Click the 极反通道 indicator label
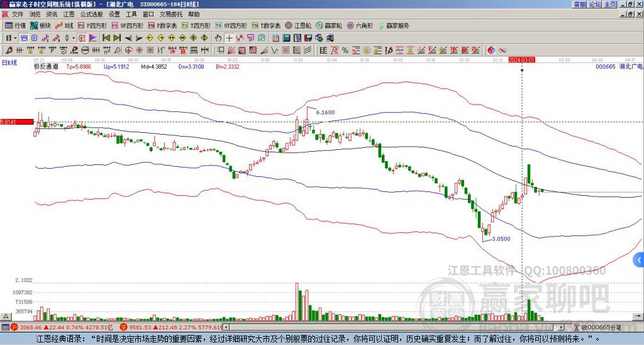The image size is (644, 345). point(46,67)
